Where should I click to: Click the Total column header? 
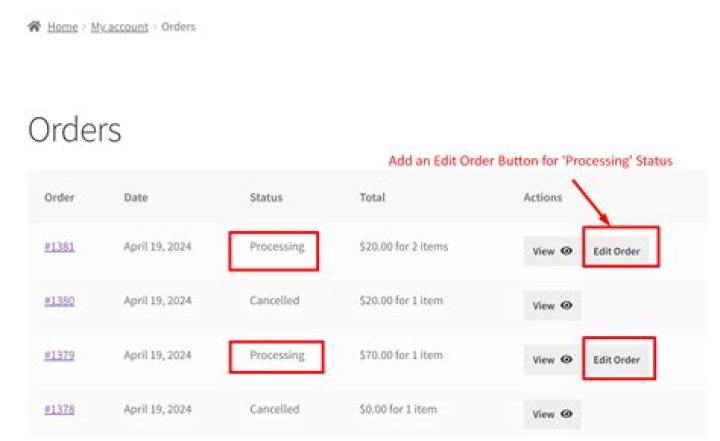coord(372,198)
